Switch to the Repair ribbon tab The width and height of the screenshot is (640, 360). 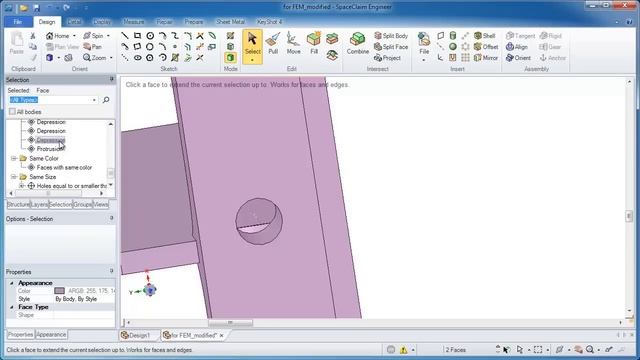pos(164,22)
